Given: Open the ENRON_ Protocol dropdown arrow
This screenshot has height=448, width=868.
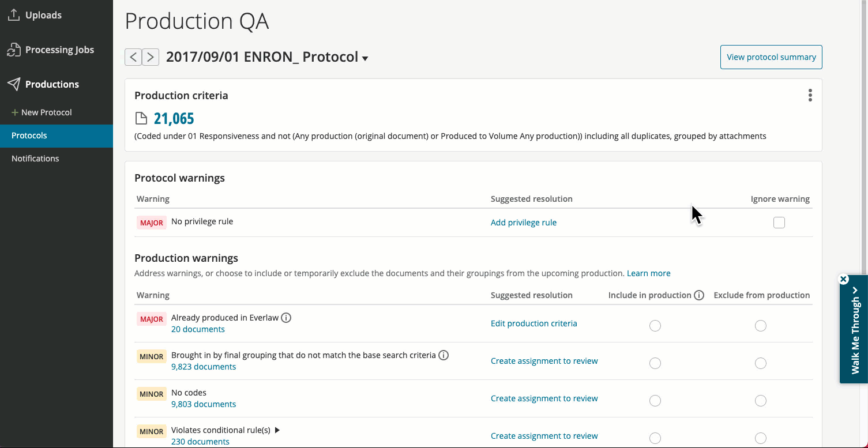Looking at the screenshot, I should (x=365, y=58).
